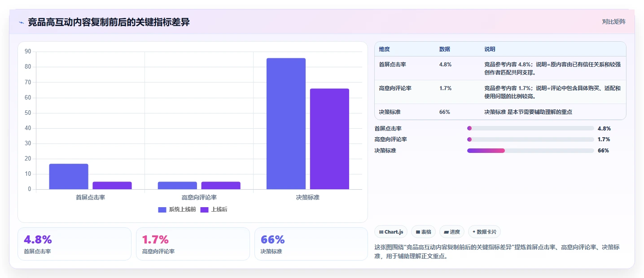Viewport: 644px width, 278px height.
Task: Click the 1.7% value beside the progress bar
Action: pyautogui.click(x=604, y=139)
